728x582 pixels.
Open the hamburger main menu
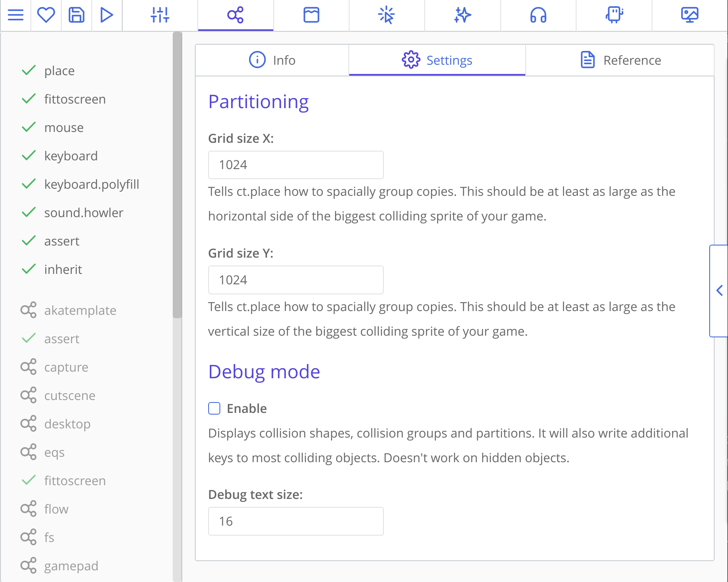pos(16,15)
